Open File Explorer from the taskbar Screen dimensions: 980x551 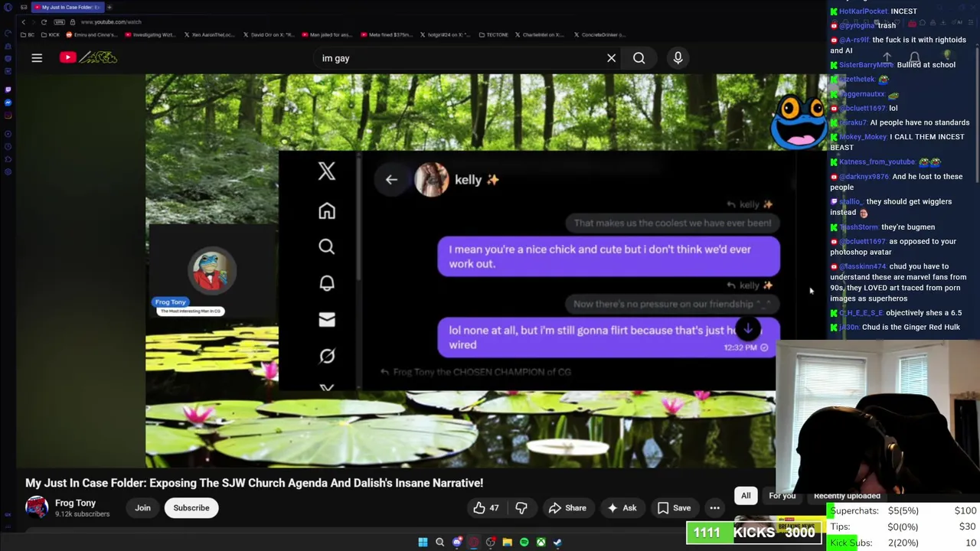[507, 542]
